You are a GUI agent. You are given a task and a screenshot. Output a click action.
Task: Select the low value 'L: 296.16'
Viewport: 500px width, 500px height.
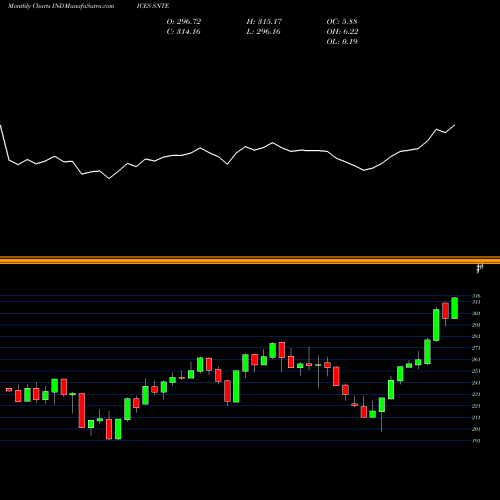pyautogui.click(x=264, y=32)
